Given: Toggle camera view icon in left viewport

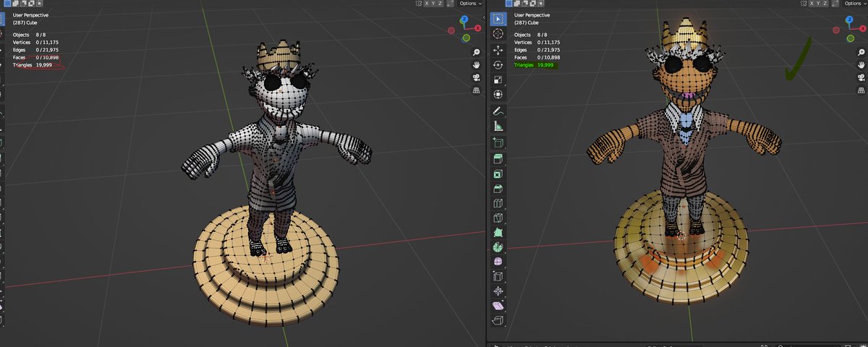Looking at the screenshot, I should [x=477, y=77].
